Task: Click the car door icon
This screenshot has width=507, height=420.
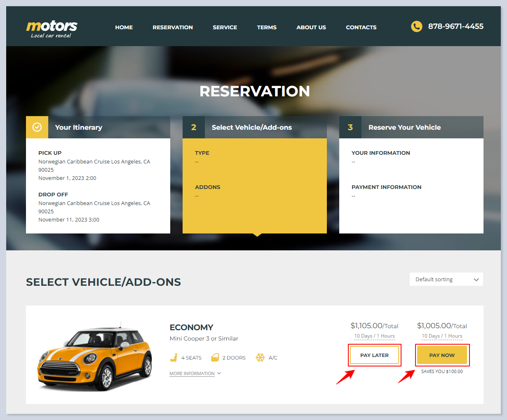Action: 215,357
